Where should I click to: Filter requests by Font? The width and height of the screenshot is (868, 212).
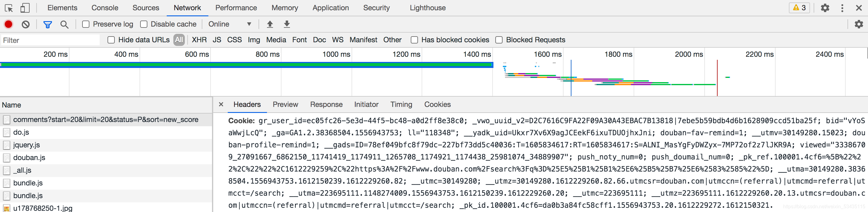(299, 40)
